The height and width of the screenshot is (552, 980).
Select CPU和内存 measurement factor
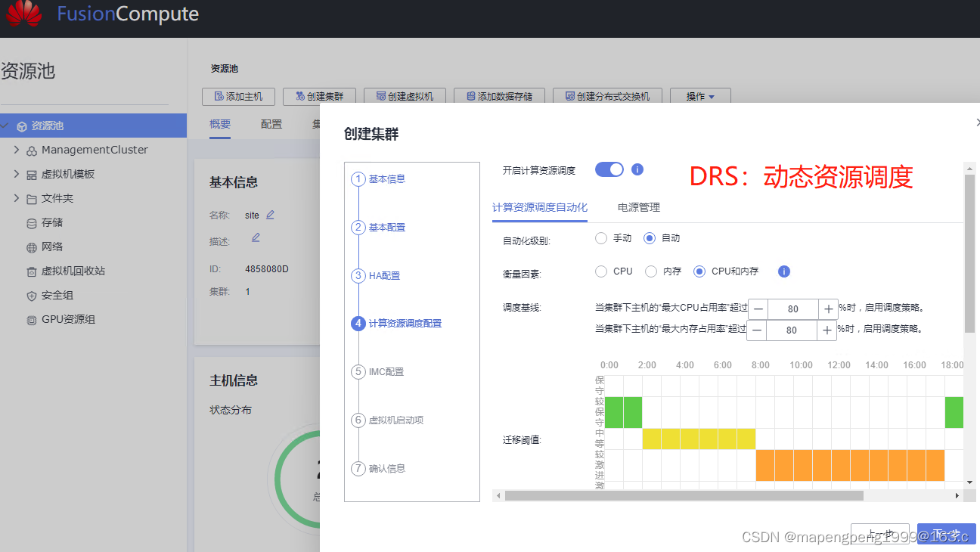699,271
